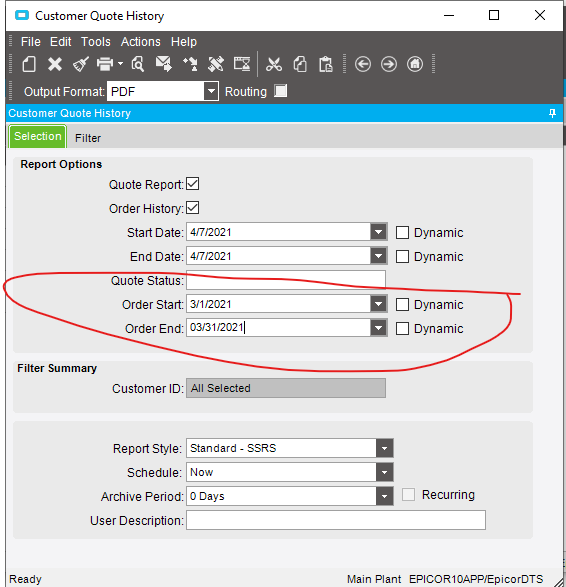Switch to the Filter tab
Screen dimensions: 566x587
88,138
